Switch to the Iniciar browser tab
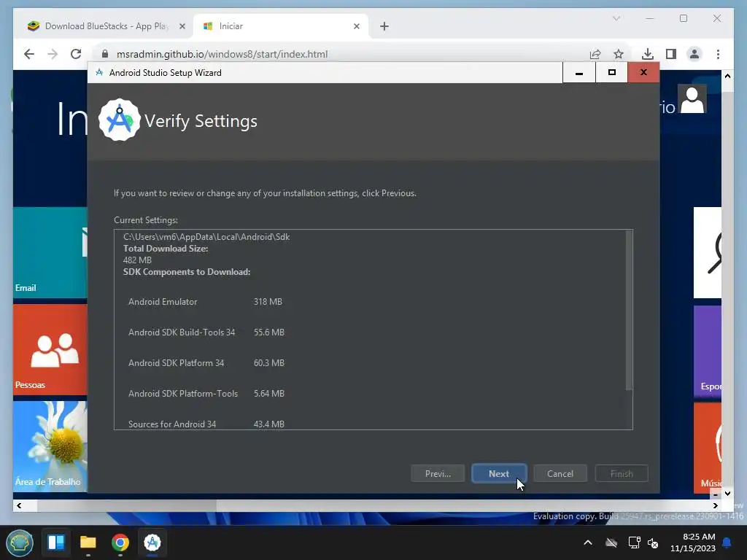 (281, 26)
